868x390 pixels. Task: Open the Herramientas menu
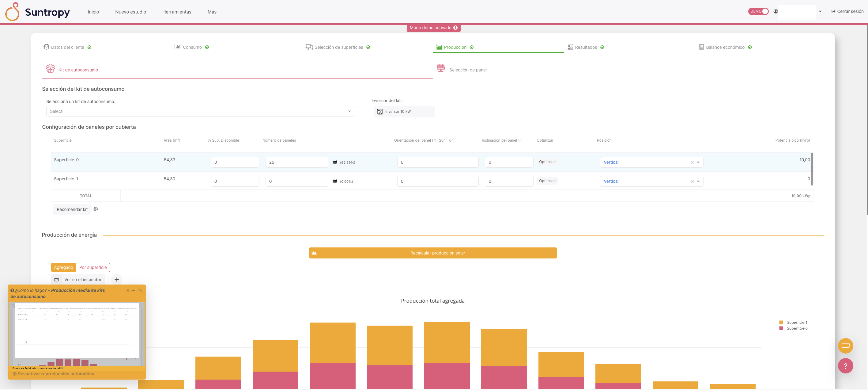(x=176, y=12)
